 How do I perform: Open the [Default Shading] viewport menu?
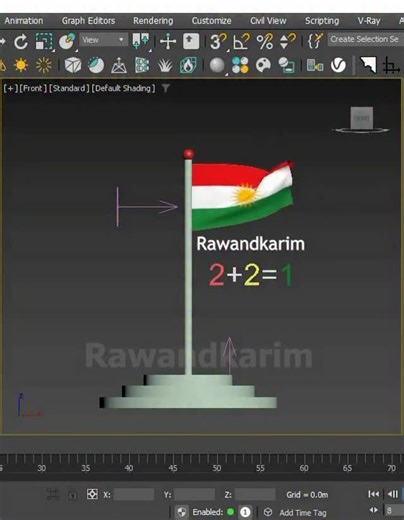pos(123,88)
